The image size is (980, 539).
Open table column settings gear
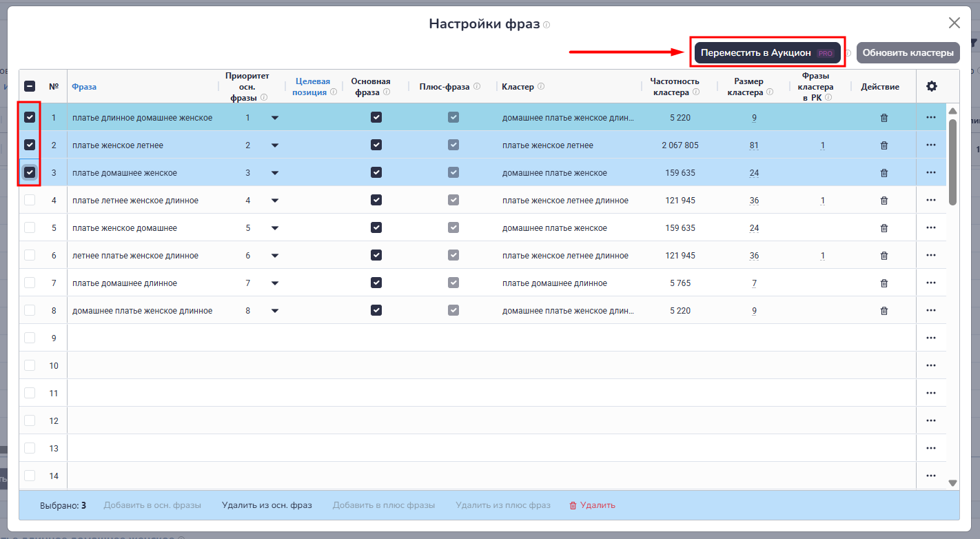(x=932, y=86)
